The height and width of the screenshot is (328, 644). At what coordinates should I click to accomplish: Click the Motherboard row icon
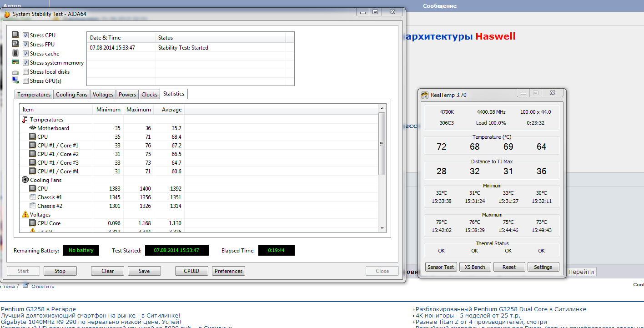pyautogui.click(x=32, y=128)
